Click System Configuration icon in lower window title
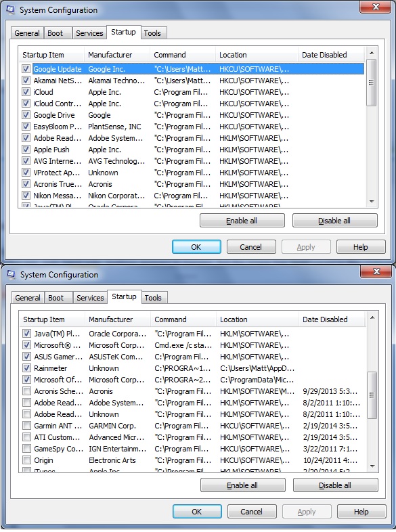The height and width of the screenshot is (532, 396). tap(12, 275)
